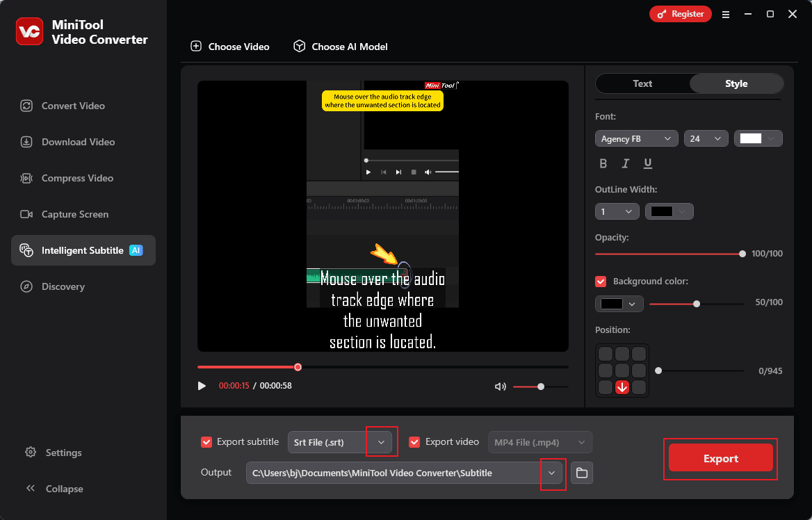
Task: Click the Bold formatting icon
Action: 603,164
